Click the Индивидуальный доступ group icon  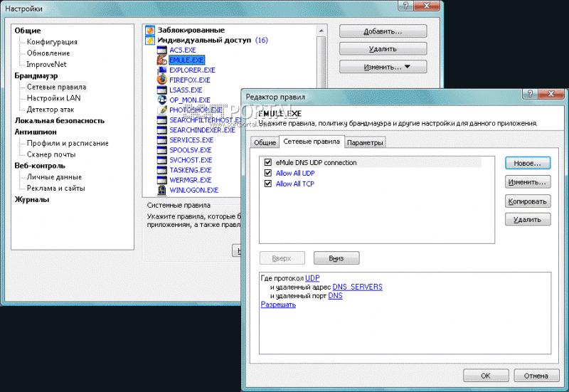click(150, 41)
